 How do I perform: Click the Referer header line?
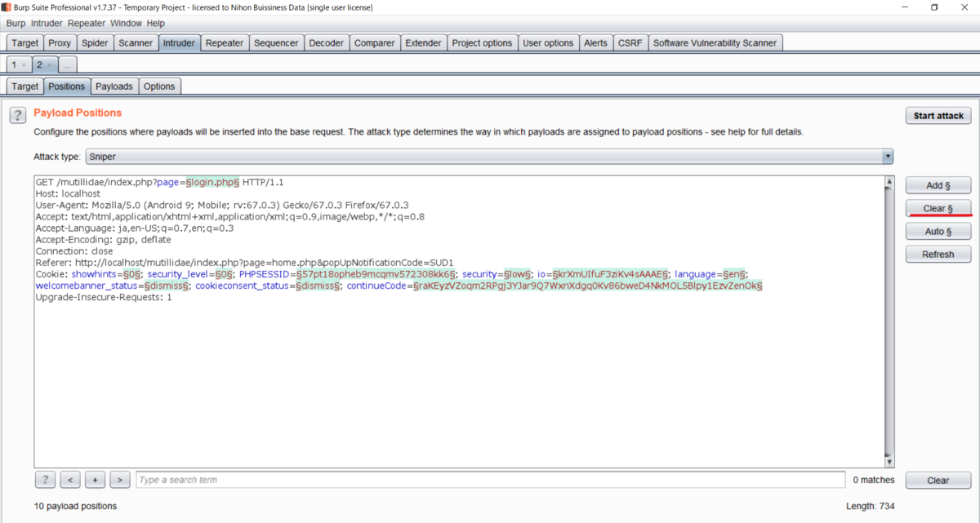tap(244, 263)
